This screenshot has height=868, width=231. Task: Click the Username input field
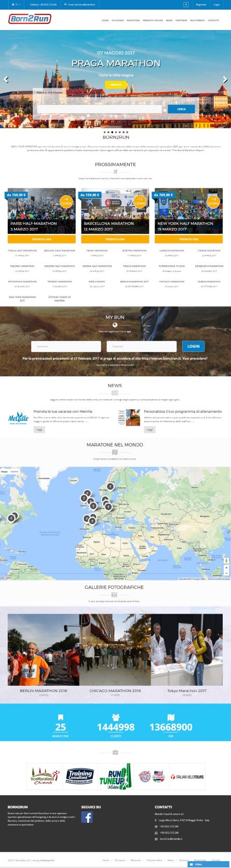(x=66, y=346)
